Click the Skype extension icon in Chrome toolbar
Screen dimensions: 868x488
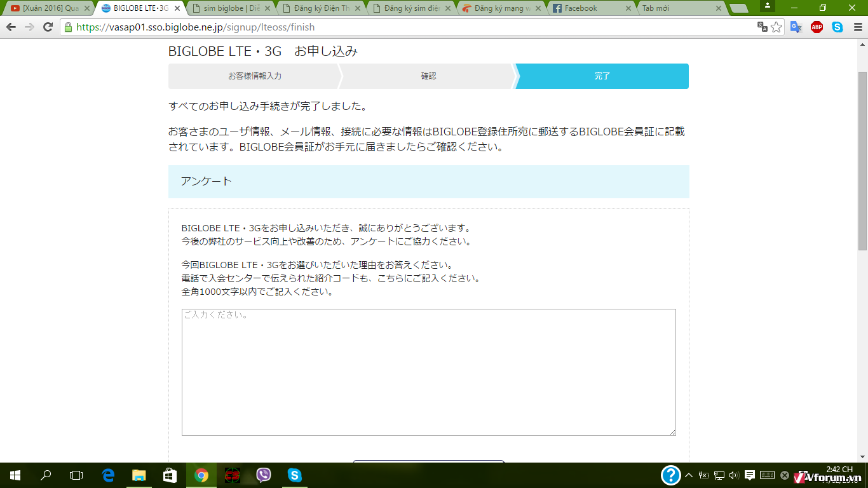[x=837, y=27]
